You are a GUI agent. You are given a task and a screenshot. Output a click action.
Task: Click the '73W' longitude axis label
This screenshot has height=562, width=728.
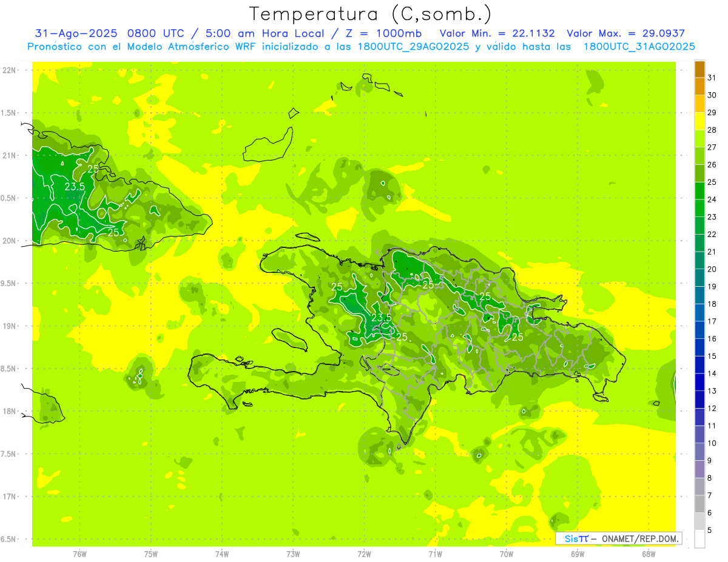pyautogui.click(x=293, y=554)
